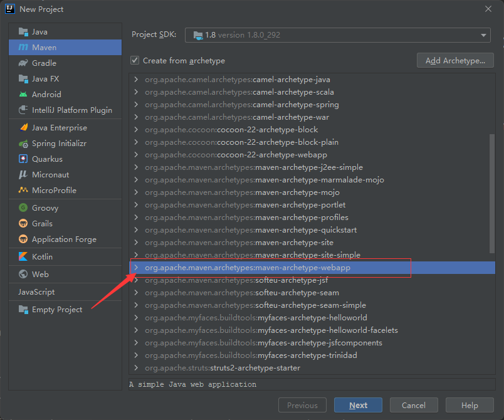Expand struts2-archetype-starter node
504x420 pixels.
tap(136, 367)
